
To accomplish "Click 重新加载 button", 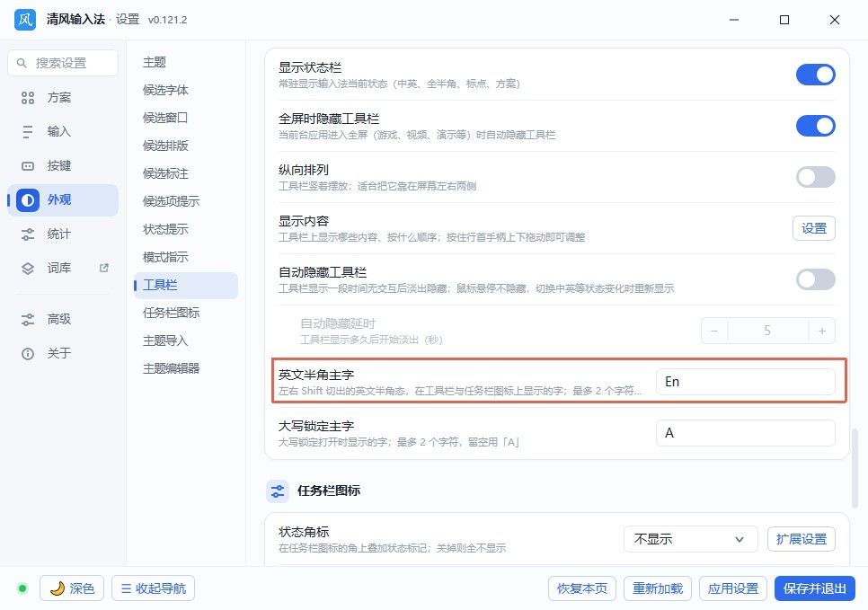I will pos(658,588).
